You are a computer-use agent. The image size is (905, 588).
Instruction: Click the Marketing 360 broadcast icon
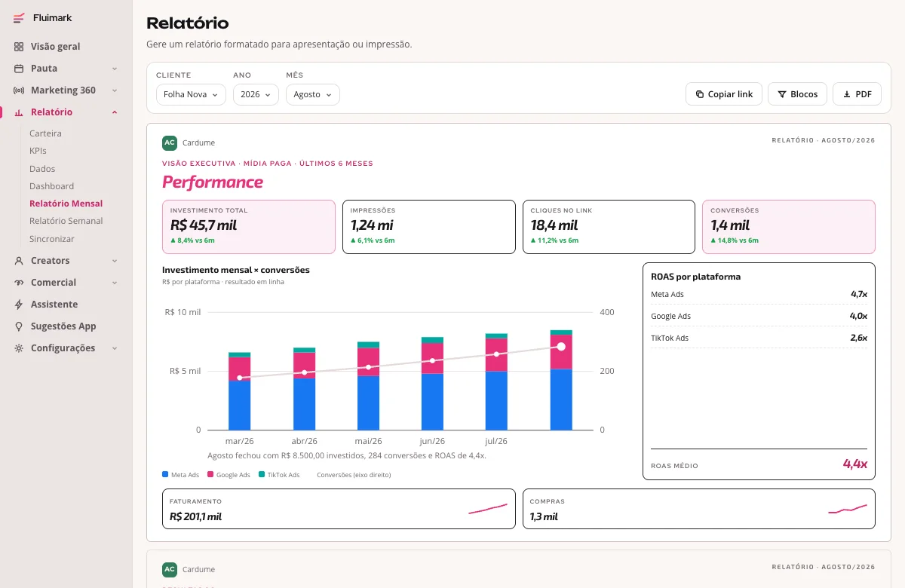pyautogui.click(x=19, y=90)
